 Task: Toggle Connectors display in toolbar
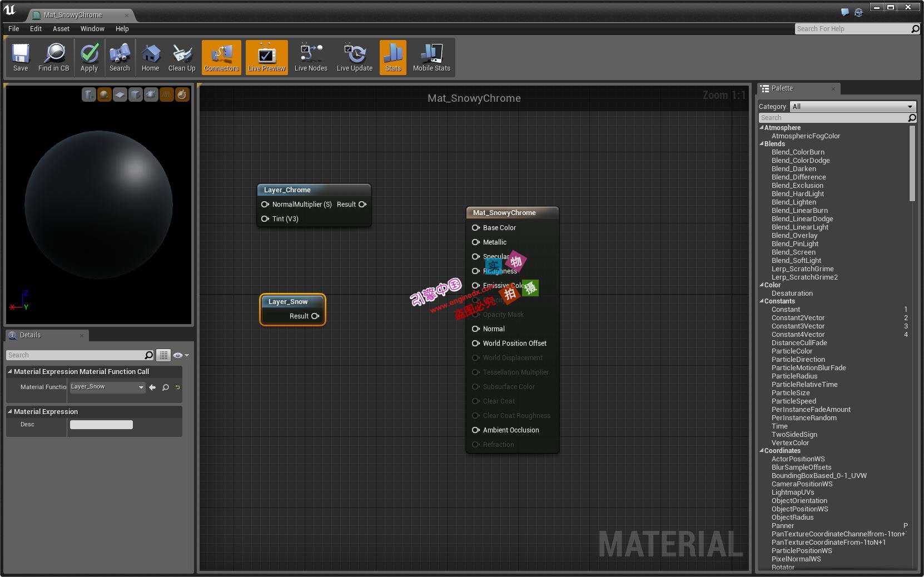221,57
